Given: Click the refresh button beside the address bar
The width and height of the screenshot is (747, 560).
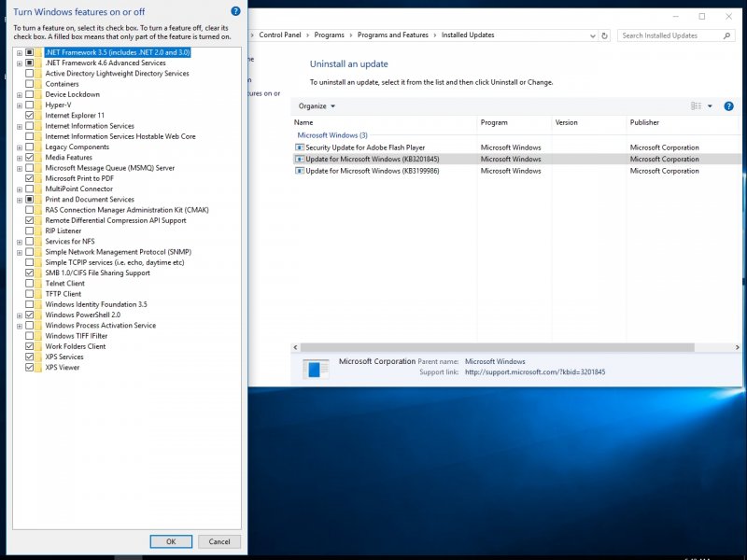Looking at the screenshot, I should 604,35.
